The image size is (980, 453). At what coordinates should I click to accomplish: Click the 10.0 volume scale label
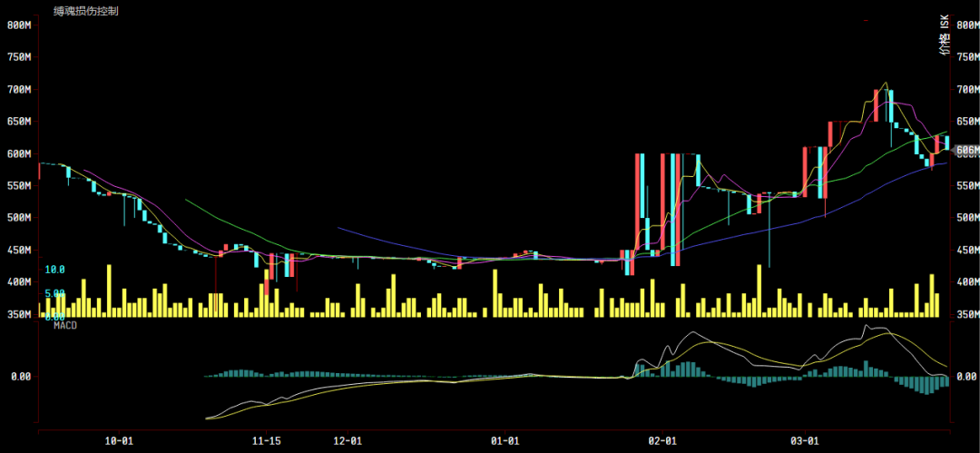click(x=54, y=271)
